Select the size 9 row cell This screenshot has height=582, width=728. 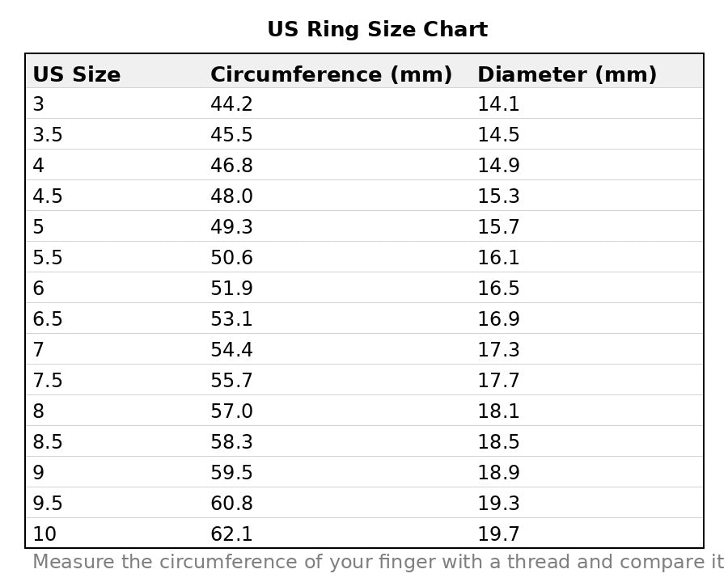point(39,472)
